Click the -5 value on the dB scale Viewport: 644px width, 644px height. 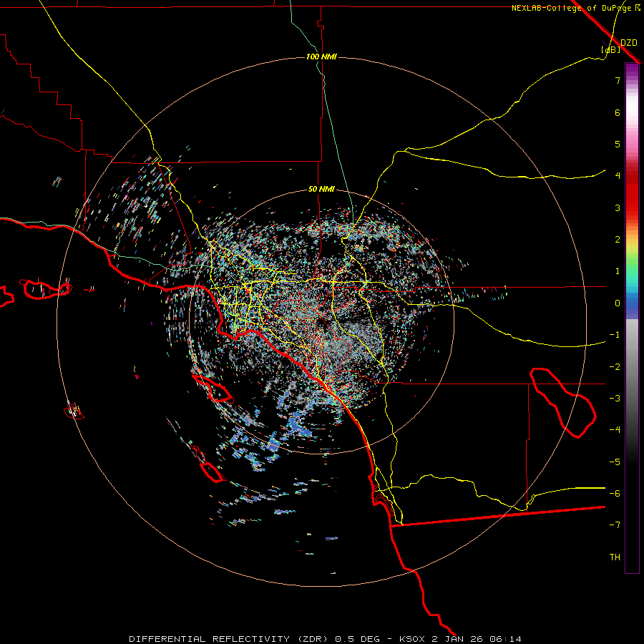(x=615, y=462)
